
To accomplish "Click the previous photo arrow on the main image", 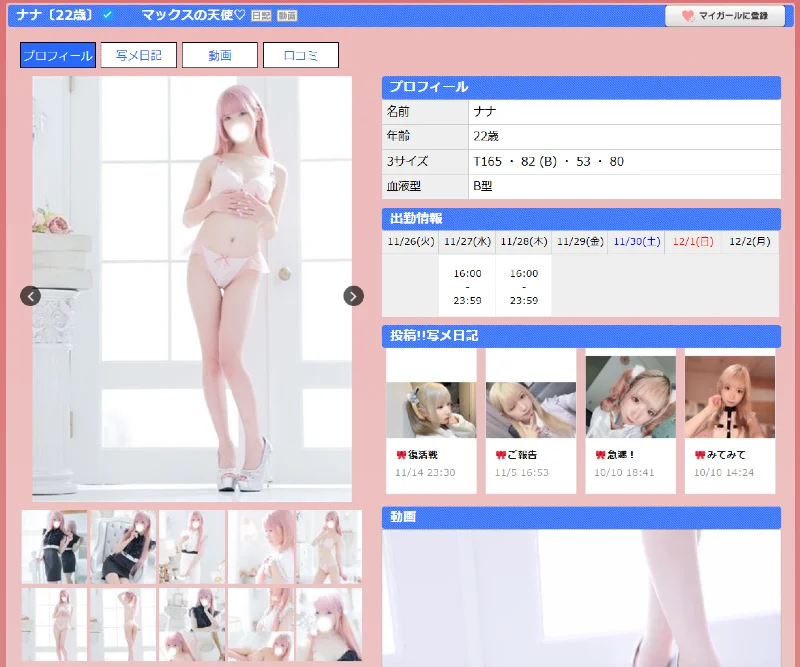I will [x=31, y=296].
